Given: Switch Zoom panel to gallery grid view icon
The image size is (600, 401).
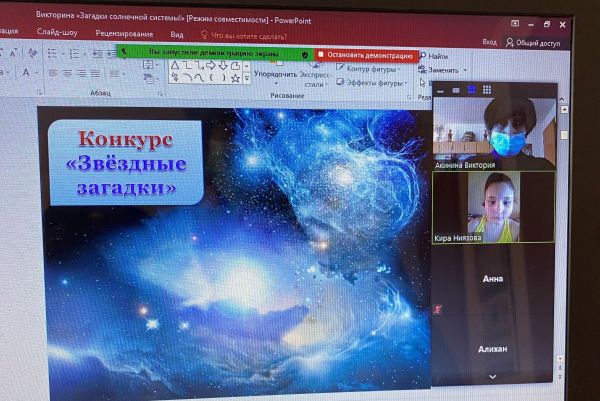Looking at the screenshot, I should tap(486, 90).
